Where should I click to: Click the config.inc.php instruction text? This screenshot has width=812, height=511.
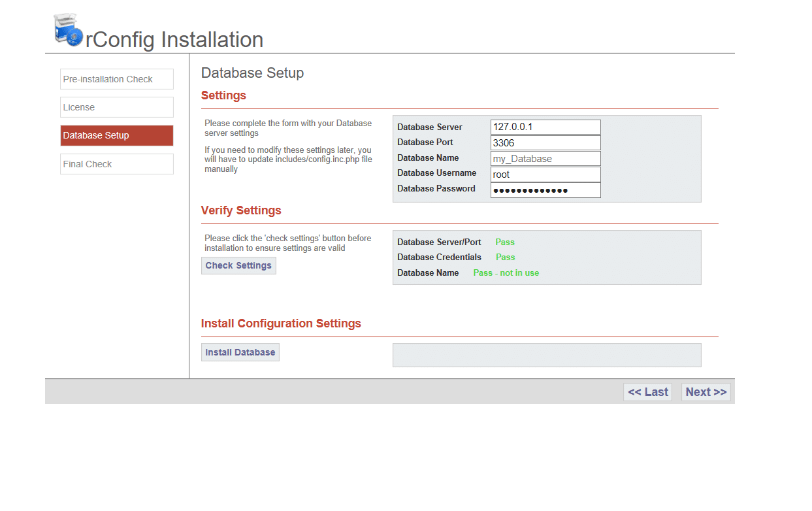[288, 159]
